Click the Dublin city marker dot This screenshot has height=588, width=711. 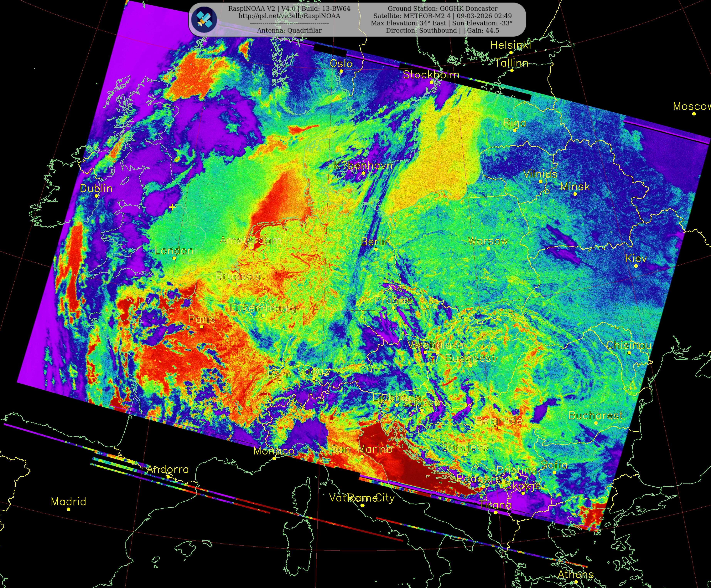(x=96, y=196)
